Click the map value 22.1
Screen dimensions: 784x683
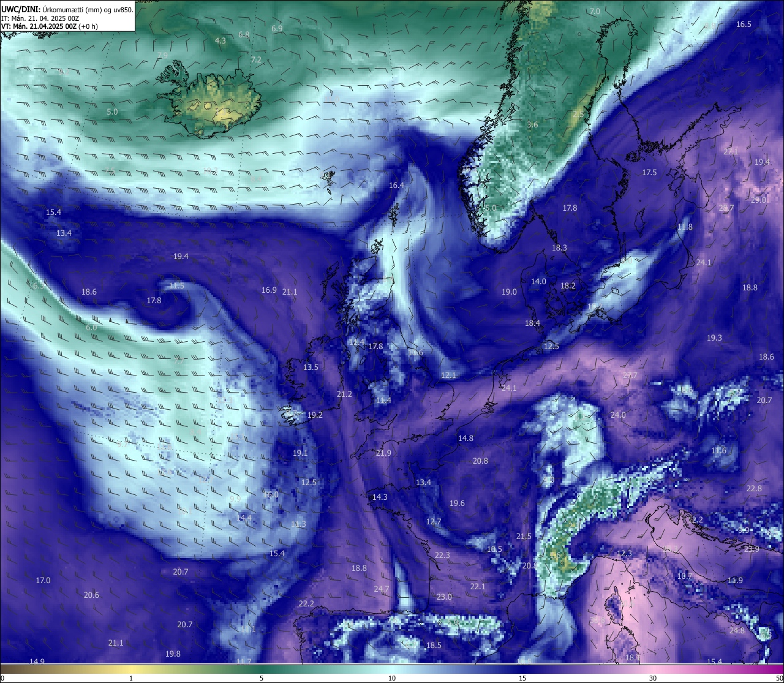click(x=478, y=586)
